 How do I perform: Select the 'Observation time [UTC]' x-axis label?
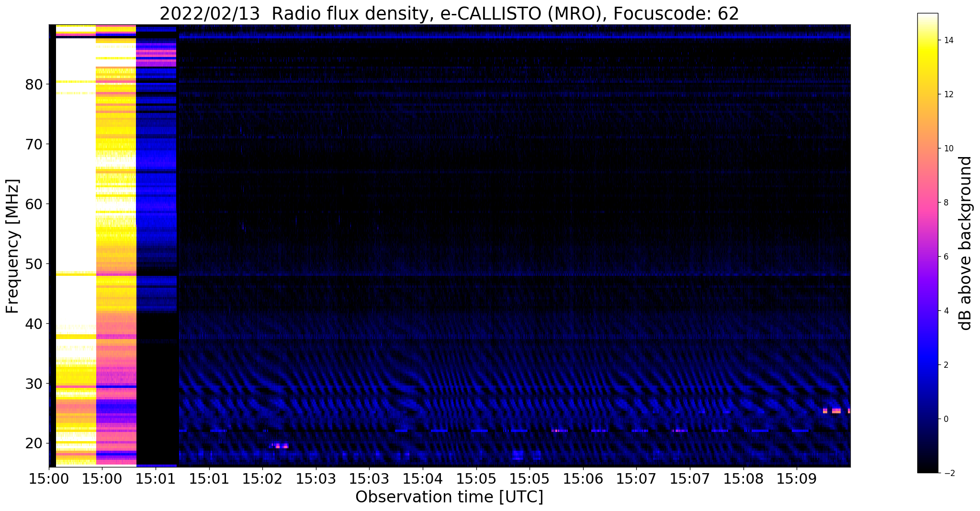[x=449, y=497]
